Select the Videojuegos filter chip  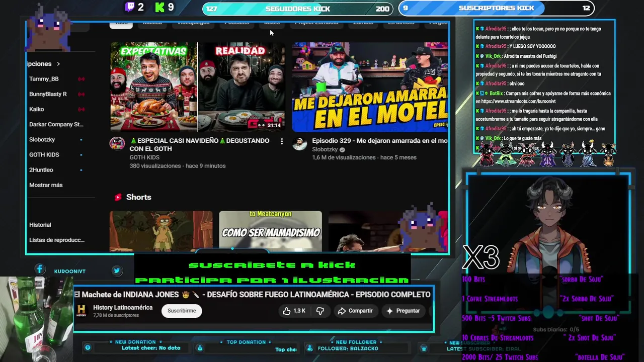click(193, 23)
